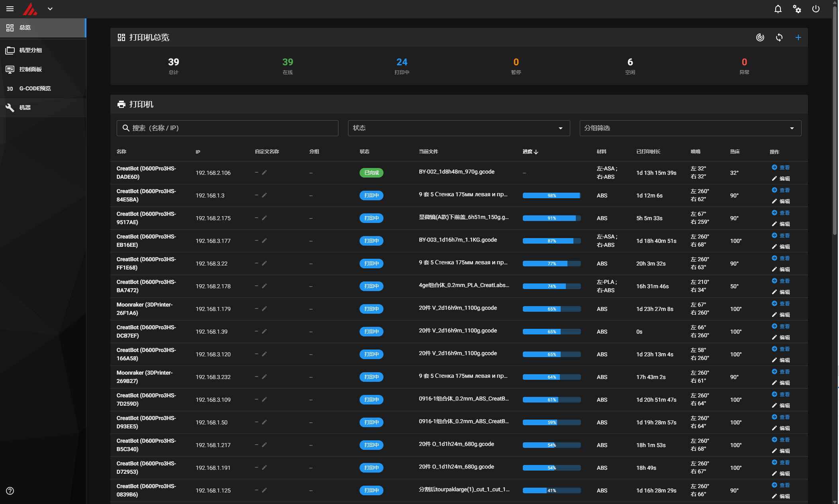This screenshot has width=839, height=504.
Task: Click the help question mark icon
Action: (x=10, y=491)
